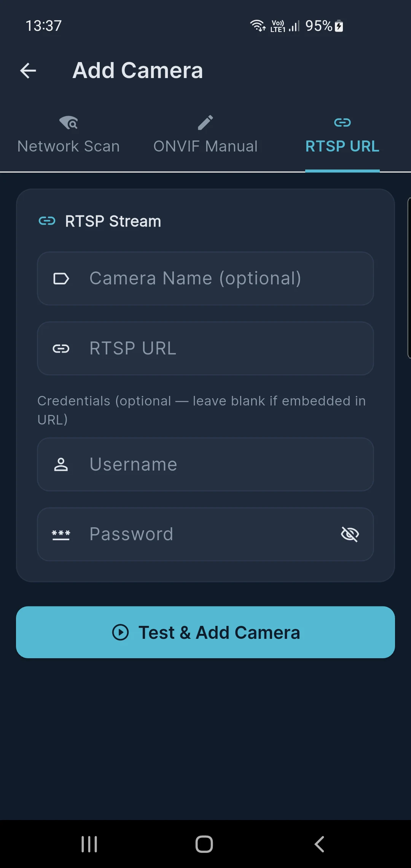Go back using the header arrow icon

28,70
